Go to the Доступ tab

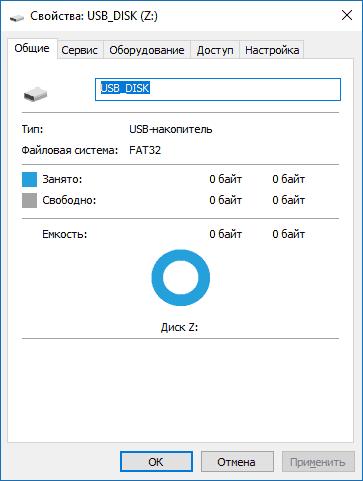click(215, 50)
